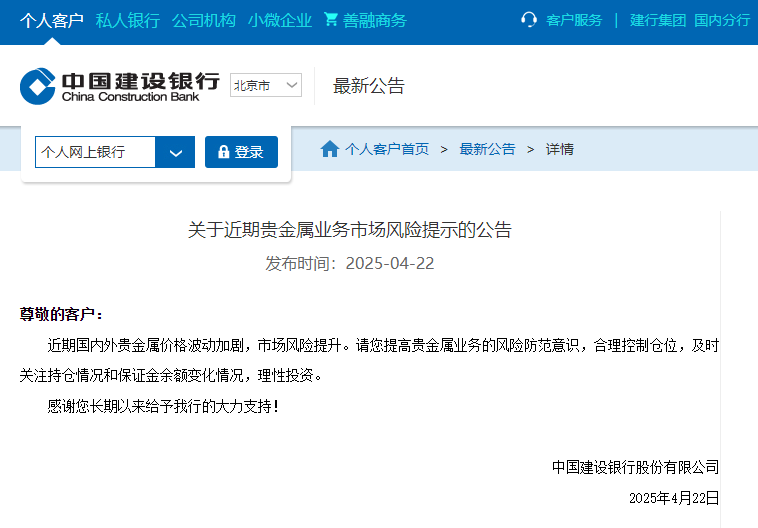Go to 善融商务 shopping link
This screenshot has width=758, height=528.
pyautogui.click(x=375, y=20)
